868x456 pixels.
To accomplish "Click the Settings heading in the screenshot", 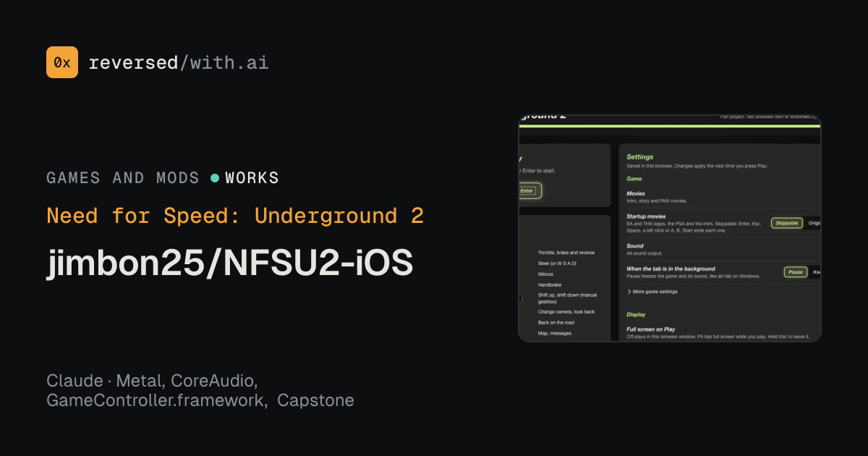I will coord(639,156).
